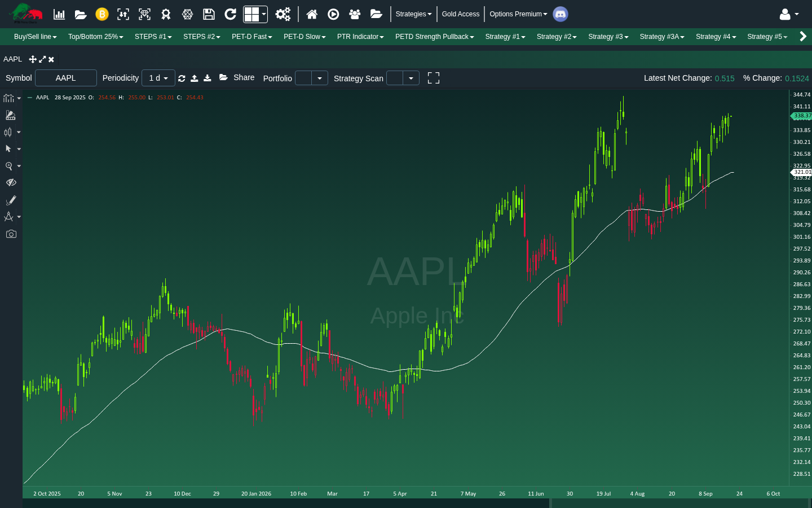
Task: Open the Strategy #3 menu
Action: (608, 37)
